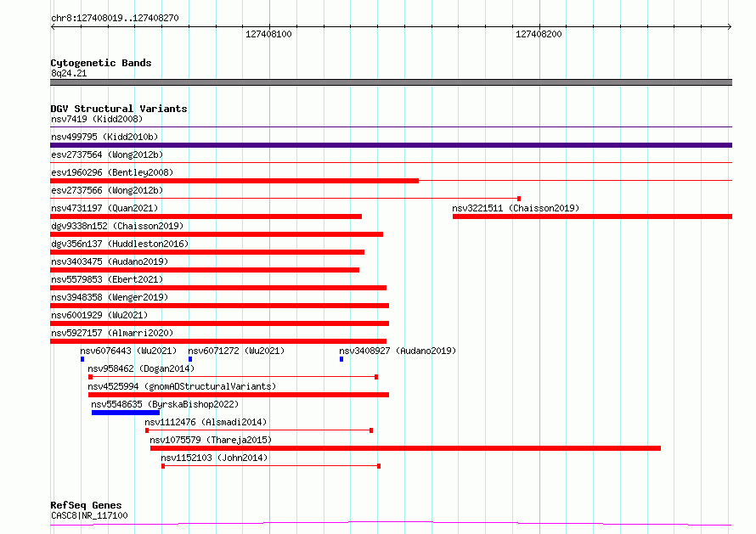Select the blue nsv6071272 variant marker
The width and height of the screenshot is (756, 534).
190,359
